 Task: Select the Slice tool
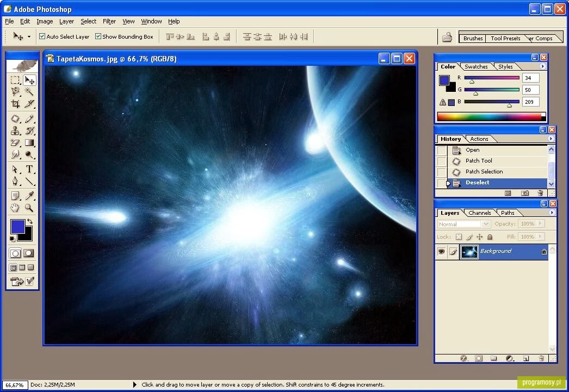pos(29,104)
